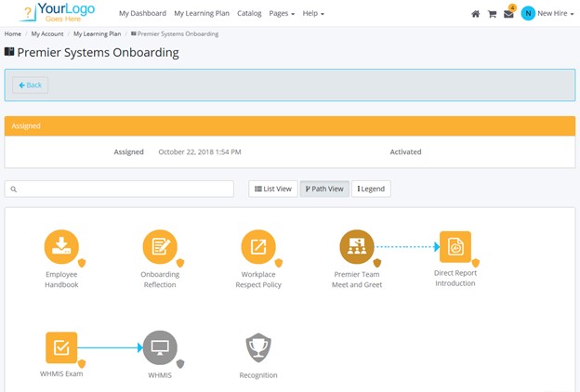Go to the home icon in header
The height and width of the screenshot is (392, 580).
(x=476, y=14)
